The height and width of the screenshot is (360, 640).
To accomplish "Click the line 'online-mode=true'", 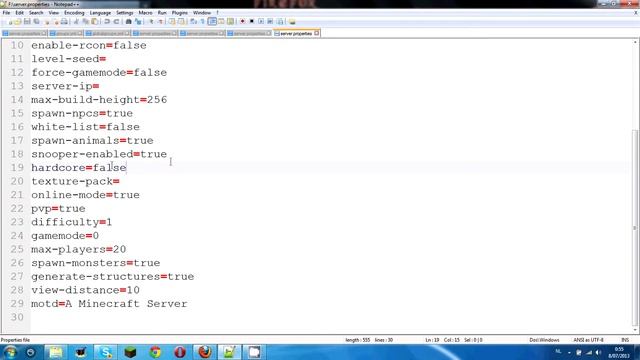I will pyautogui.click(x=85, y=195).
